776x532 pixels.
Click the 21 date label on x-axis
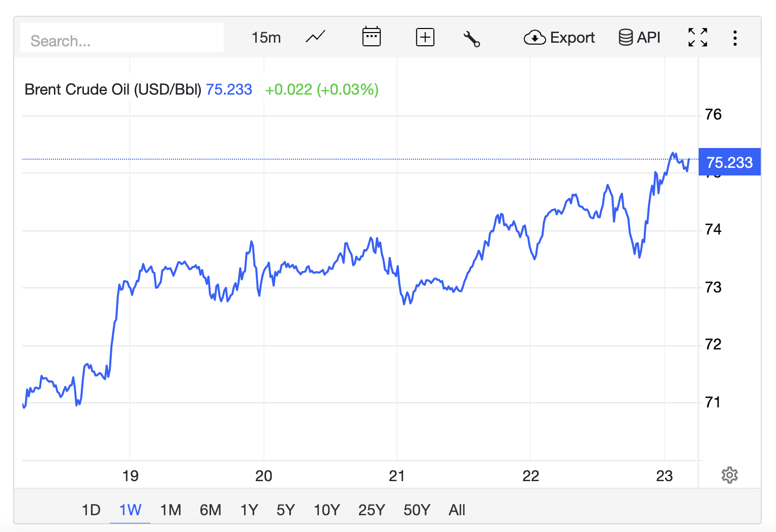click(x=397, y=476)
